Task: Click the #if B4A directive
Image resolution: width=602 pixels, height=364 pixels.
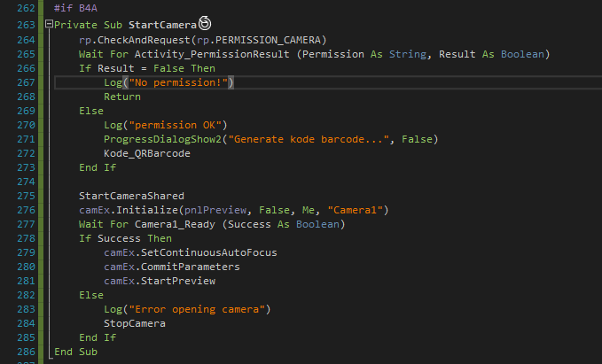Action: [70, 8]
